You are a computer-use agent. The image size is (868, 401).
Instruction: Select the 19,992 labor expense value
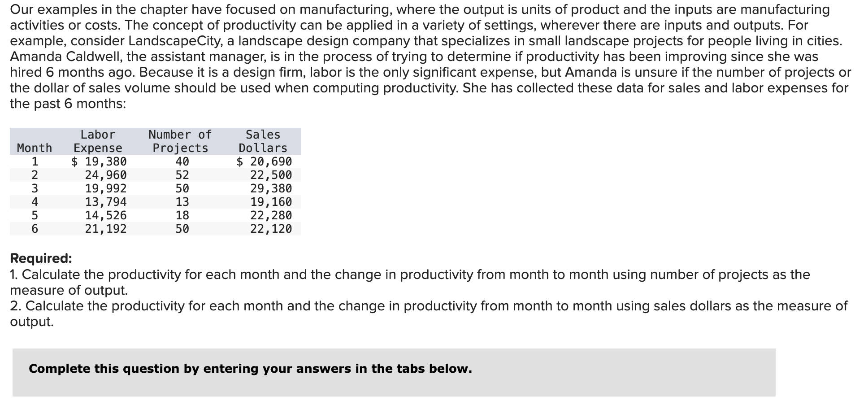(106, 188)
